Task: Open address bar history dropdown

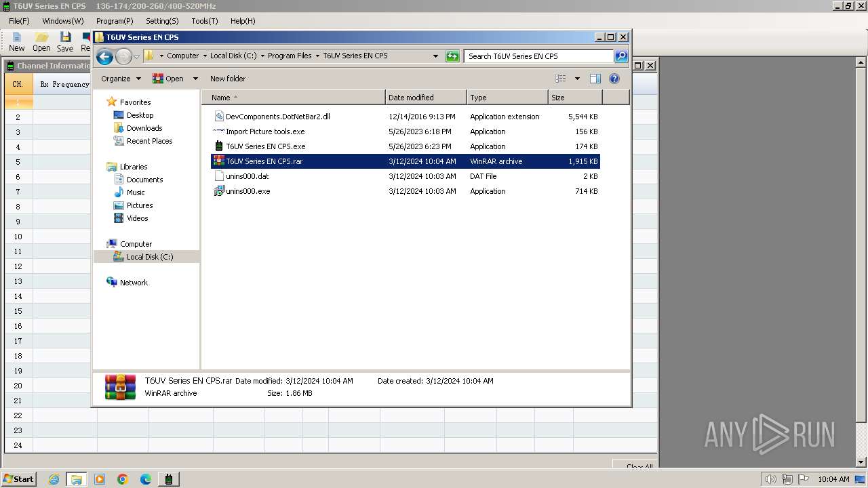Action: point(435,56)
